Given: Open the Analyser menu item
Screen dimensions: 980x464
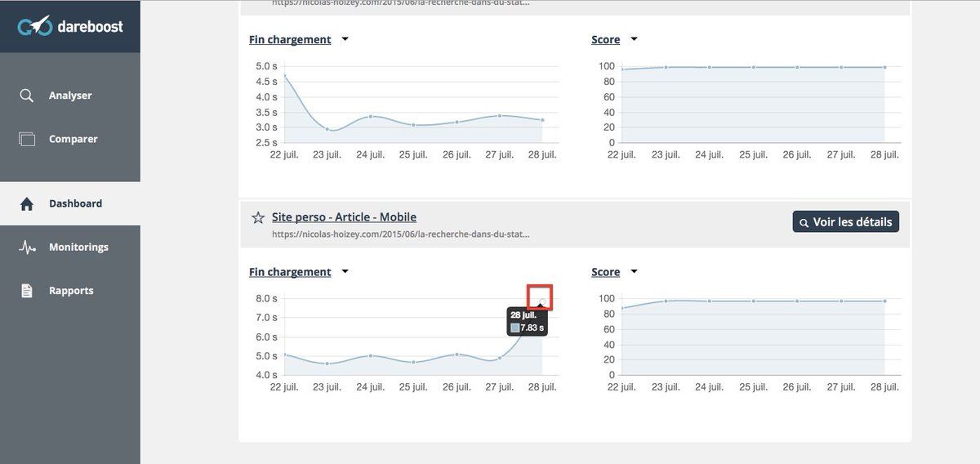Looking at the screenshot, I should [x=70, y=96].
